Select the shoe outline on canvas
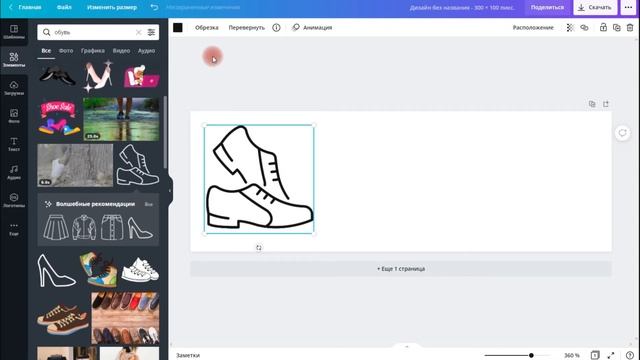 point(259,179)
